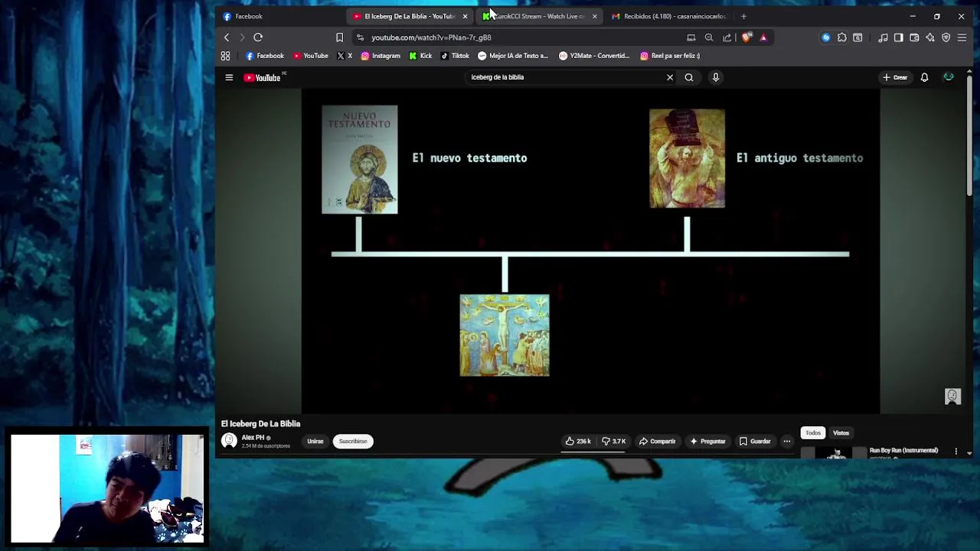Open Alex PH channel avatar

point(229,441)
